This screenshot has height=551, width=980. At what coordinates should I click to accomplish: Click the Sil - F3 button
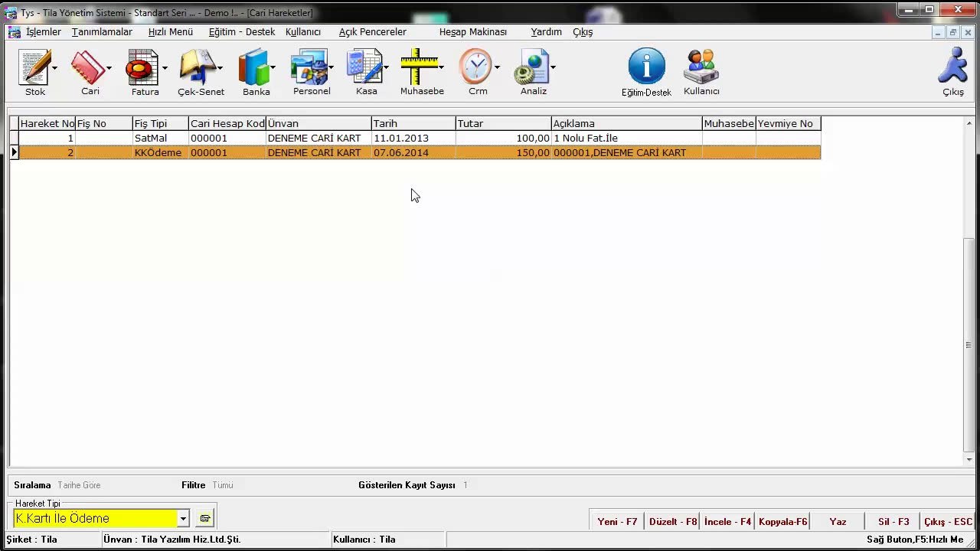(x=893, y=521)
